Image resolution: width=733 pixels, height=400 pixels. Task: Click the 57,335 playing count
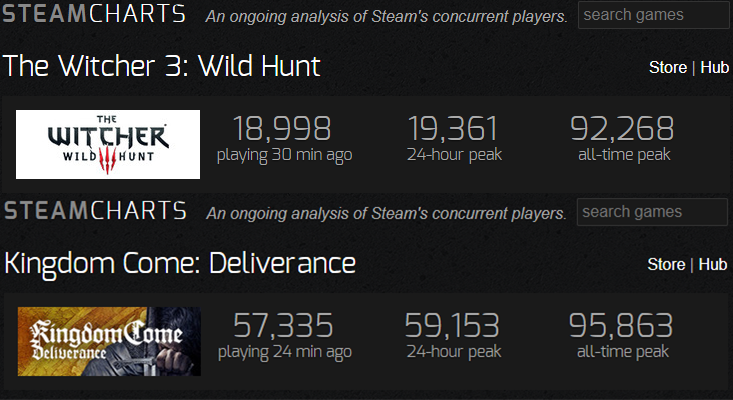[x=283, y=326]
